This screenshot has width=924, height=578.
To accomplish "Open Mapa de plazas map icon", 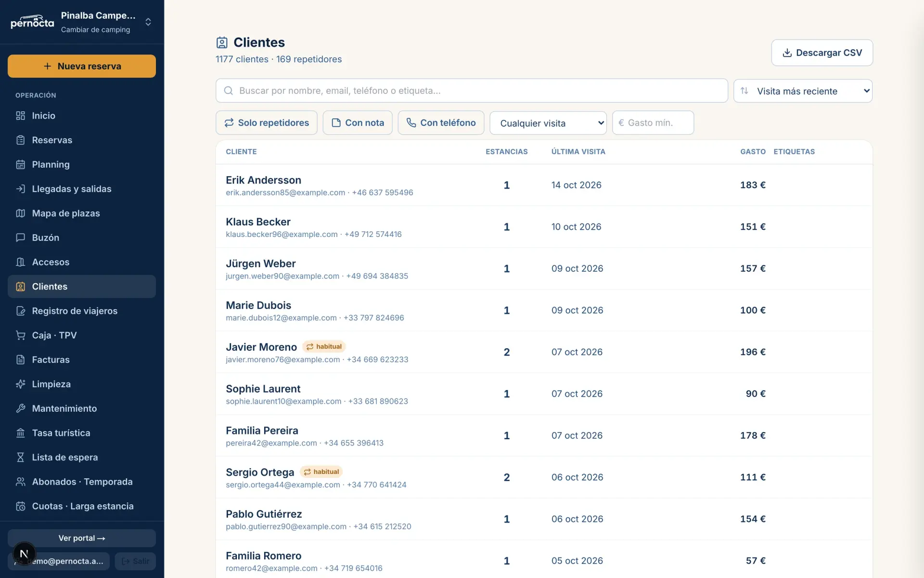I will [20, 213].
